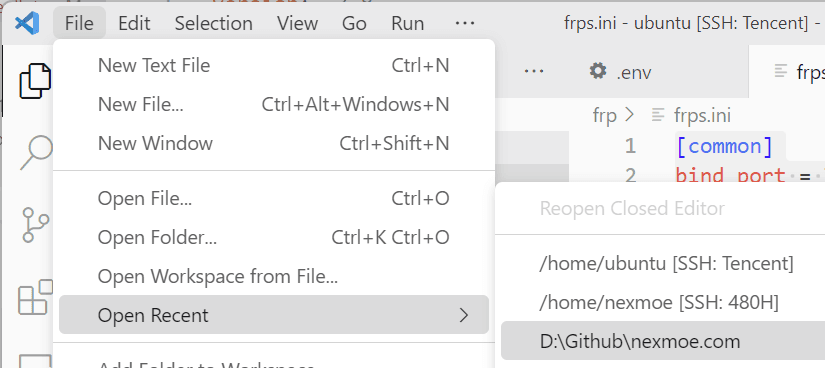Click the gear icon on .env tab
Viewport: 825px width, 368px height.
click(x=598, y=71)
